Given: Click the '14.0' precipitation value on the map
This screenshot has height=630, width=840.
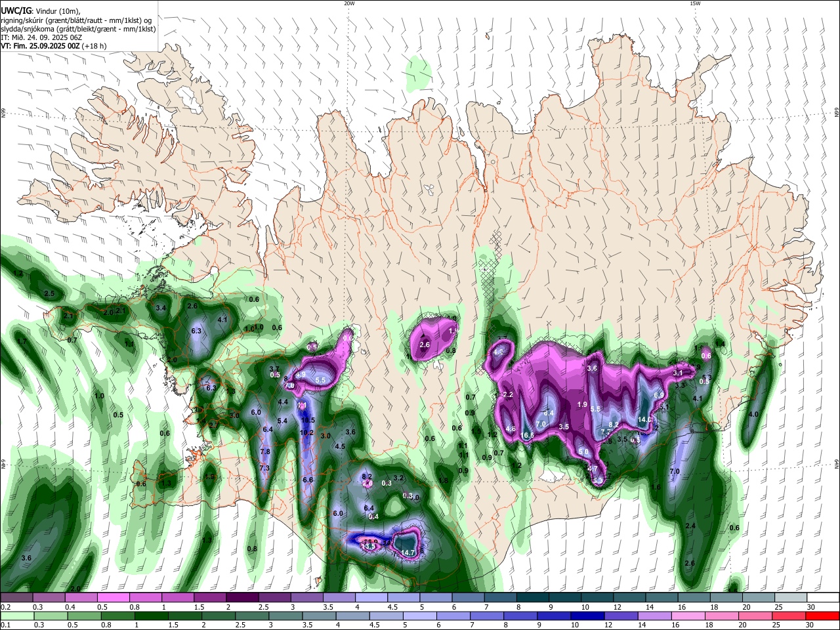Looking at the screenshot, I should click(644, 419).
